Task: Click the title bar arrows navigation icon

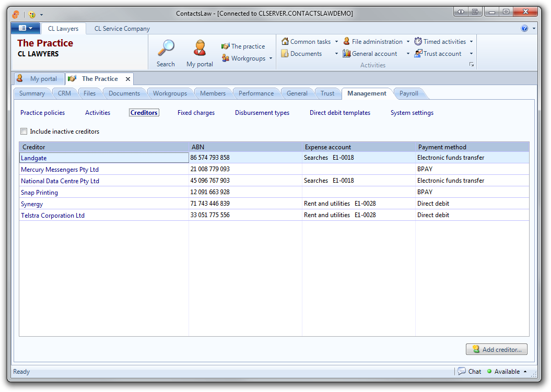Action: pos(461,12)
